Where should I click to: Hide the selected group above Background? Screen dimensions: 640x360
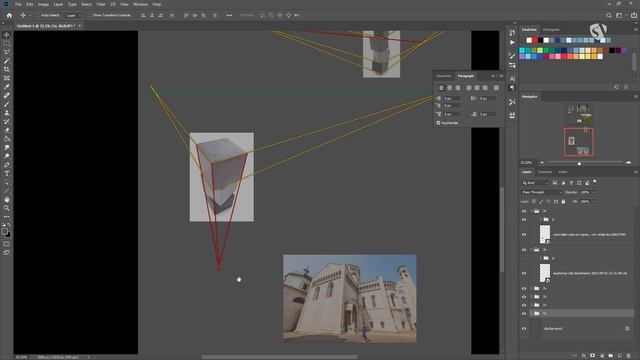pos(524,313)
